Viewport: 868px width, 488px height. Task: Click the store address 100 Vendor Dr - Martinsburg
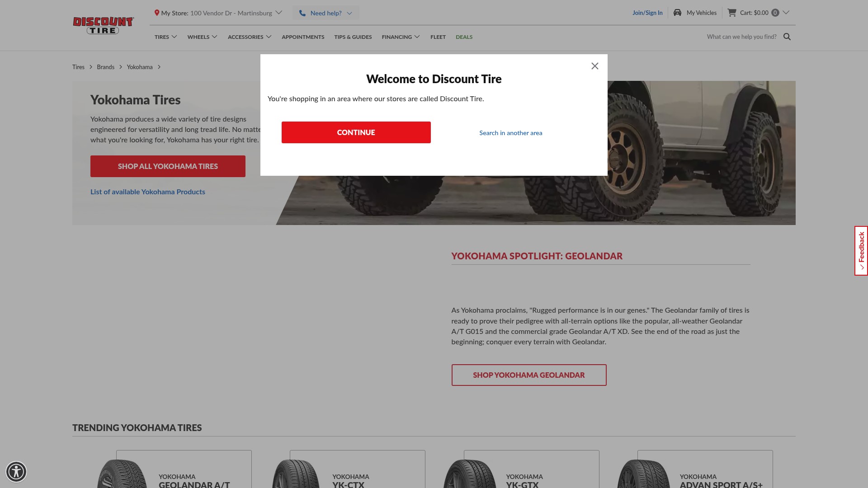tap(231, 13)
